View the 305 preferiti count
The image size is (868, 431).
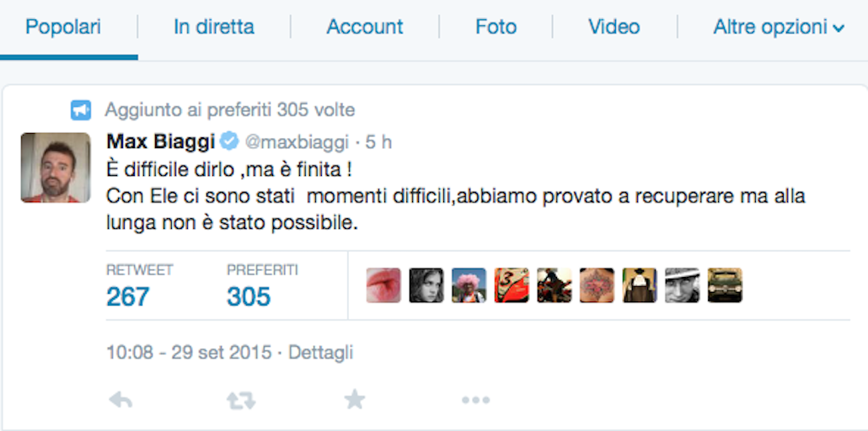pyautogui.click(x=249, y=296)
